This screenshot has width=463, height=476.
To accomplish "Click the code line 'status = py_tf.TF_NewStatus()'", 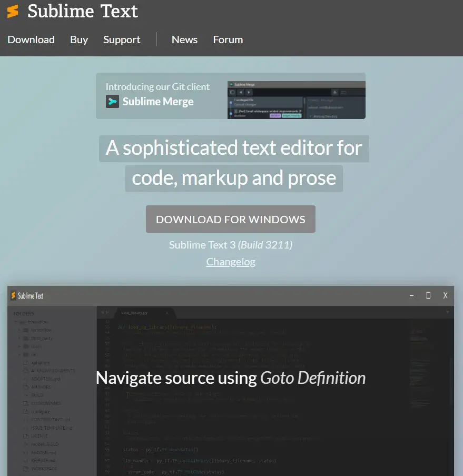I will click(x=160, y=450).
